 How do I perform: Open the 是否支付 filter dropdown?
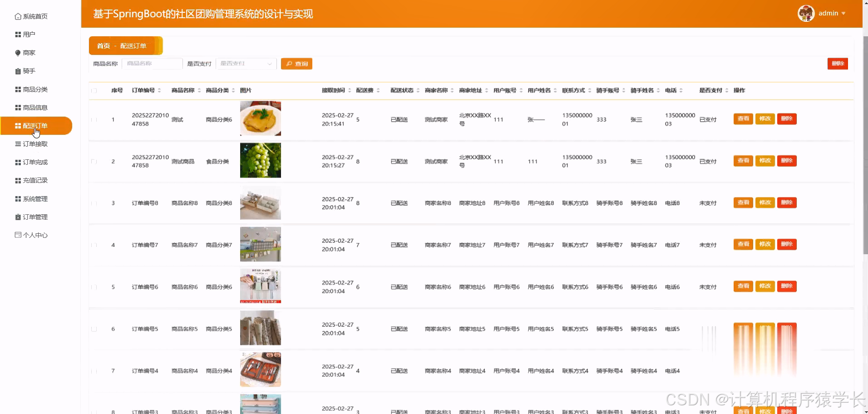tap(246, 64)
